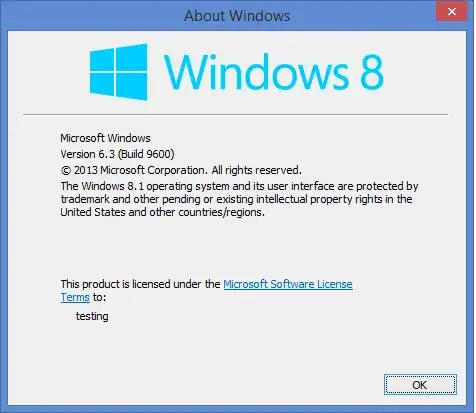Click the Windows 8.1 operating system sentence
The height and width of the screenshot is (413, 476).
point(239,186)
